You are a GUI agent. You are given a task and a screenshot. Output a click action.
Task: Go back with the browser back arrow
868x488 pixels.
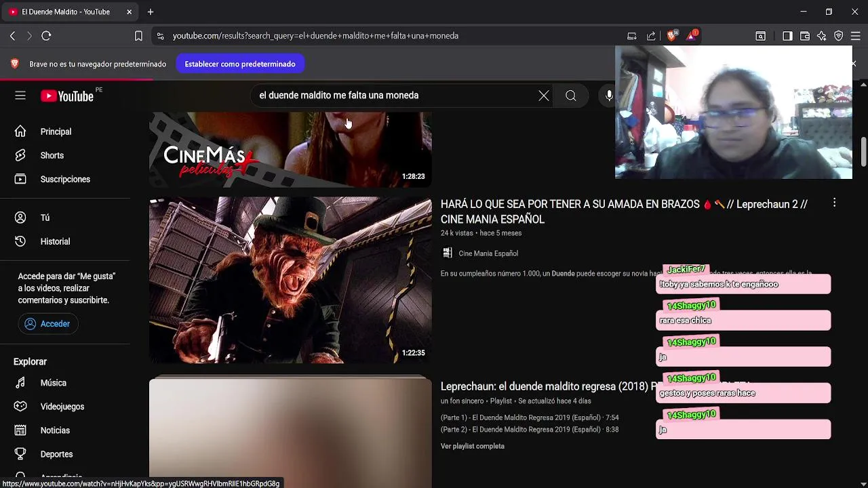pyautogui.click(x=12, y=36)
